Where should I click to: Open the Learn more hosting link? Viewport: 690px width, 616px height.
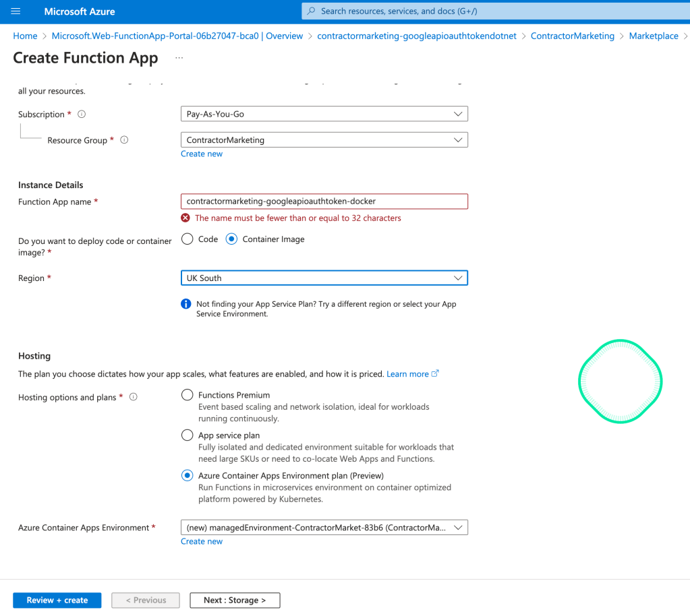(x=407, y=374)
